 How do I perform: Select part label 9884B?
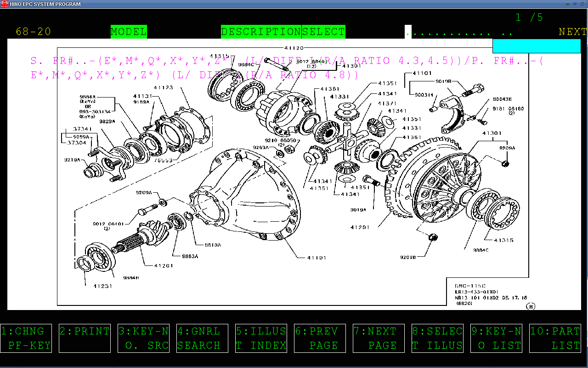point(131,278)
